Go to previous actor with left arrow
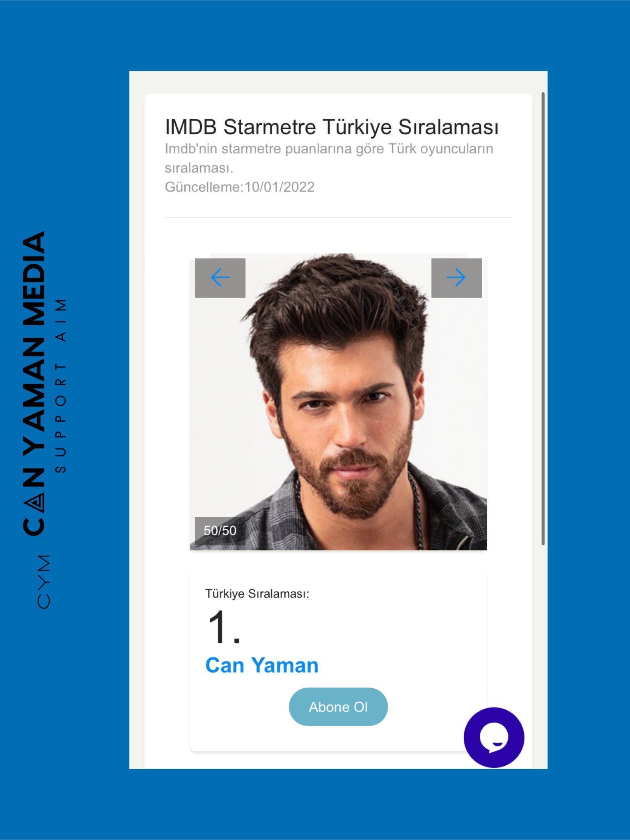 tap(220, 278)
